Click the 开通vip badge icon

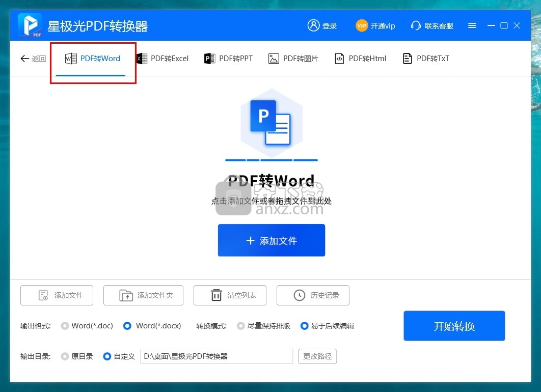click(x=362, y=25)
